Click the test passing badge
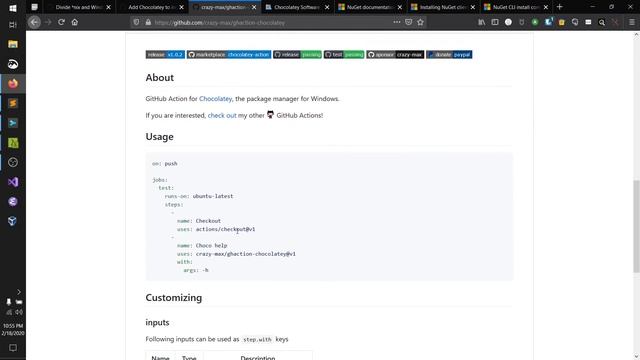640x360 pixels. tap(344, 54)
